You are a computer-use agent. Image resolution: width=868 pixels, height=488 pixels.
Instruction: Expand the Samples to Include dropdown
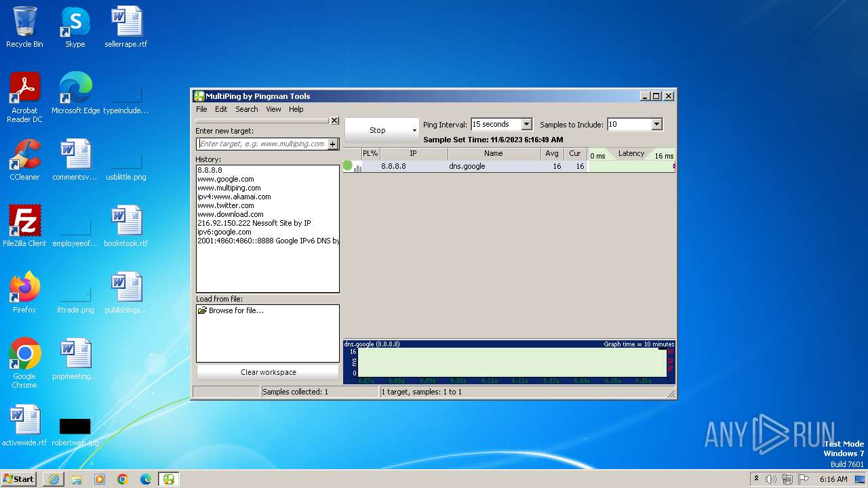656,124
